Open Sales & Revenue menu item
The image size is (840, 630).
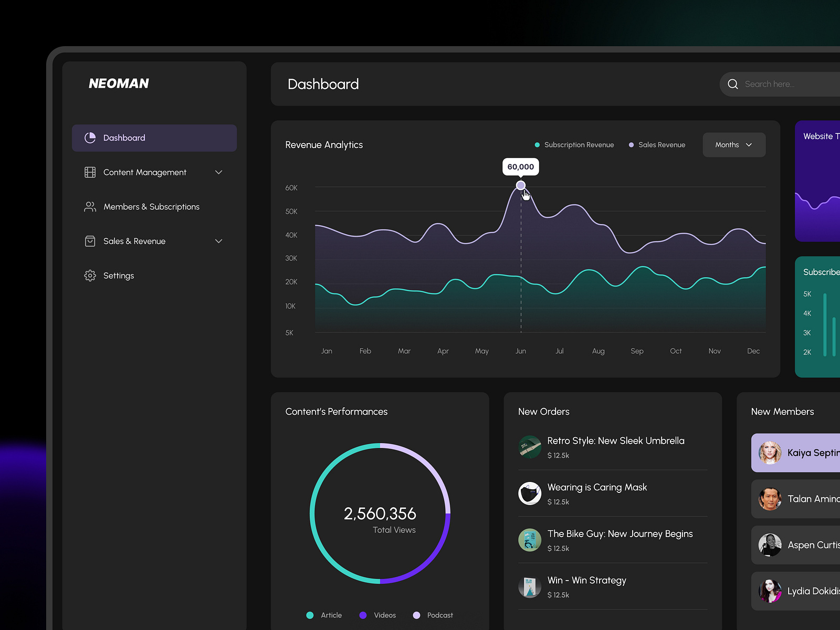tap(154, 241)
